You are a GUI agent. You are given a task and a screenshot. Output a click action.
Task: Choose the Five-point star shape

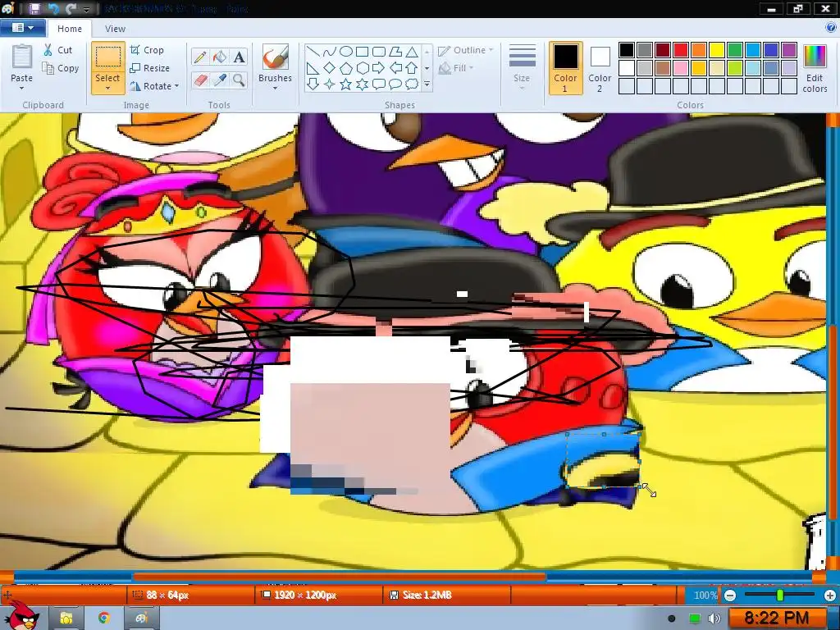(x=346, y=84)
